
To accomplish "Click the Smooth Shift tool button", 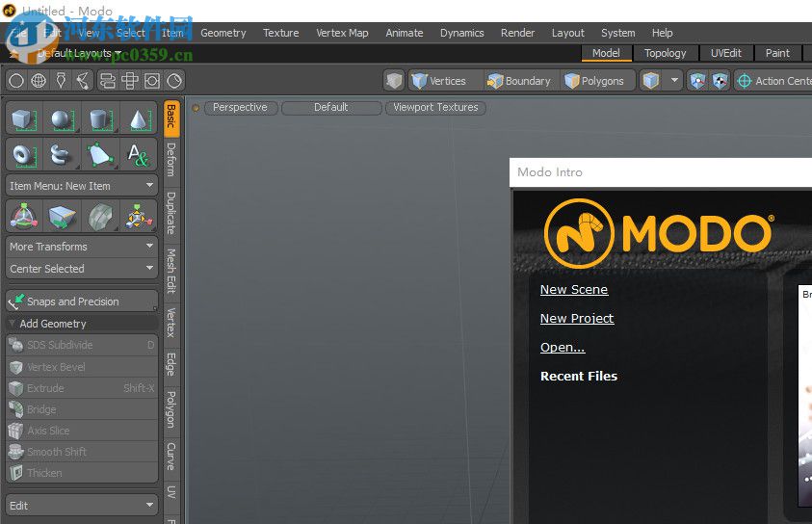I will (82, 452).
